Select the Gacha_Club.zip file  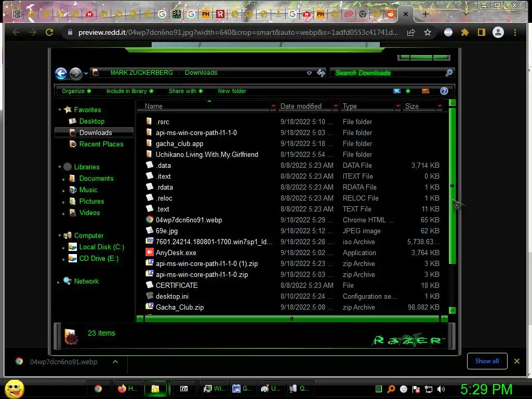(x=179, y=307)
